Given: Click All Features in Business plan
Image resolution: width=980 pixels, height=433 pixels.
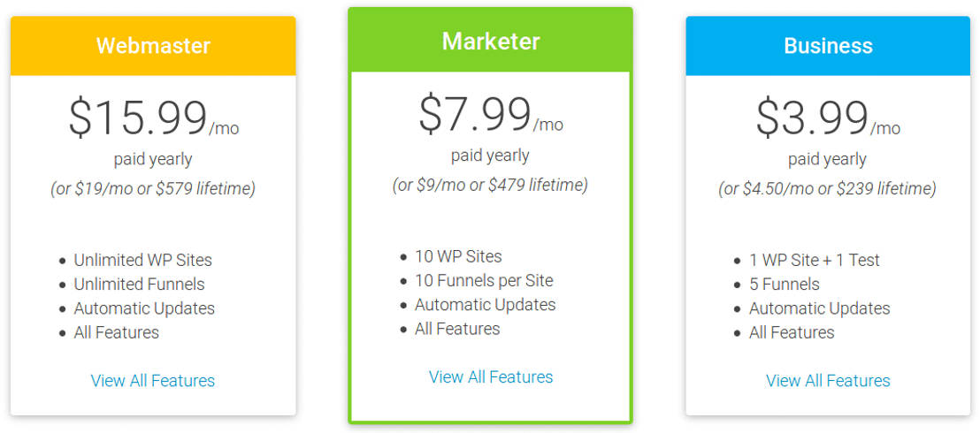Looking at the screenshot, I should tap(792, 333).
